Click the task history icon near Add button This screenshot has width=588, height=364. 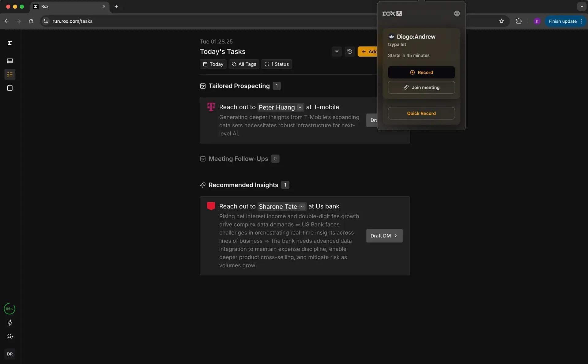pyautogui.click(x=350, y=51)
